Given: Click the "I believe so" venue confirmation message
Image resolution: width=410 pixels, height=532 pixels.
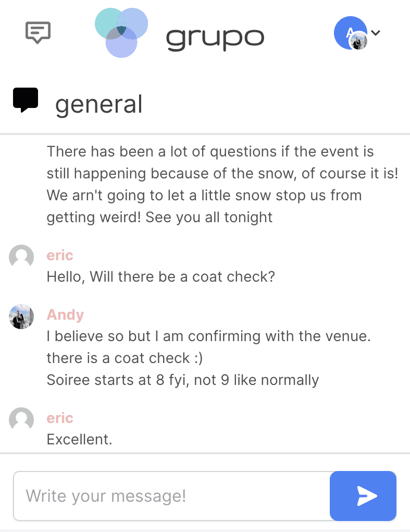Looking at the screenshot, I should (208, 336).
